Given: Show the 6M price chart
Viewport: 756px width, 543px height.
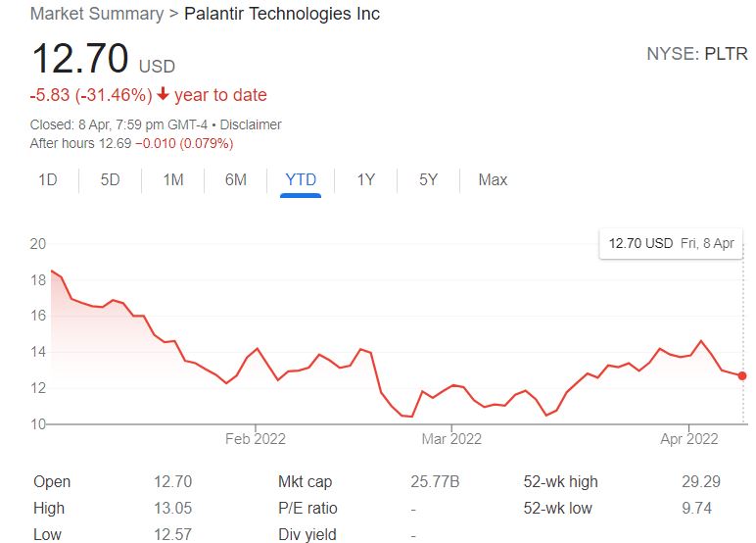Looking at the screenshot, I should pyautogui.click(x=235, y=179).
